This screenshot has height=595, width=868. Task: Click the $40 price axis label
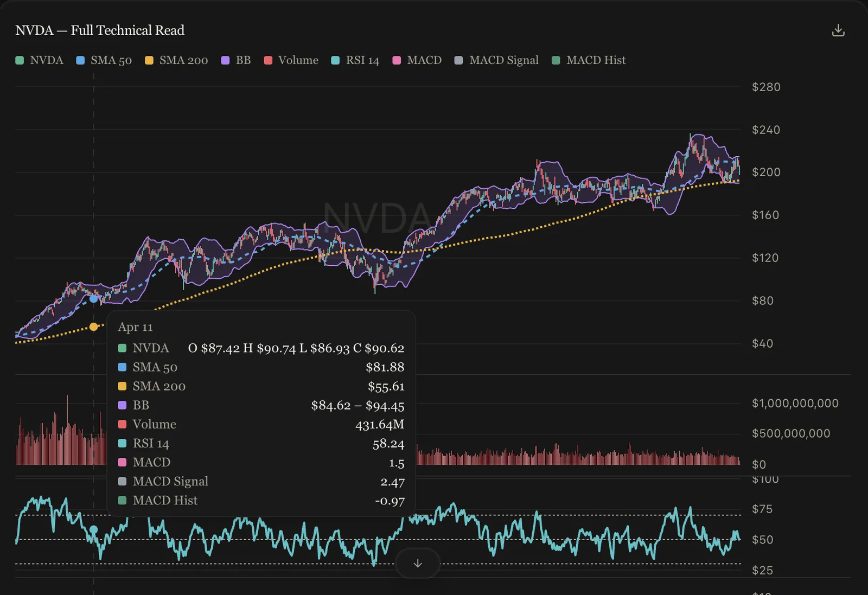(x=763, y=344)
